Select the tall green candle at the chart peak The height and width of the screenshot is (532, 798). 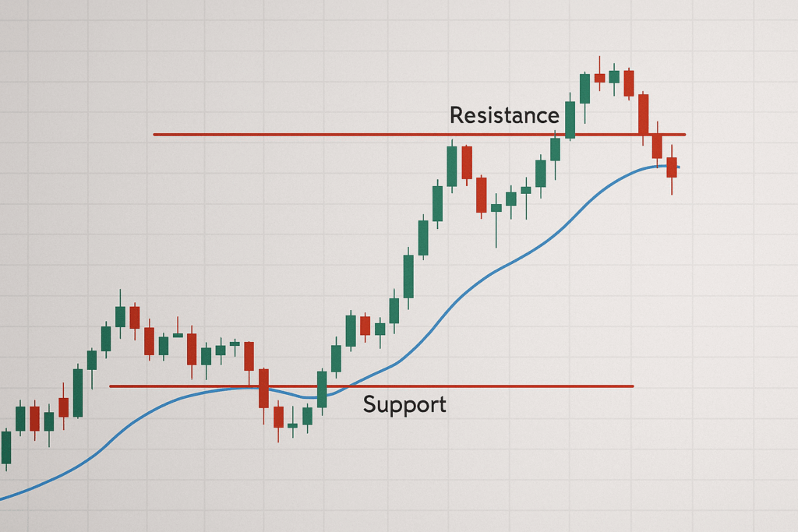click(584, 88)
